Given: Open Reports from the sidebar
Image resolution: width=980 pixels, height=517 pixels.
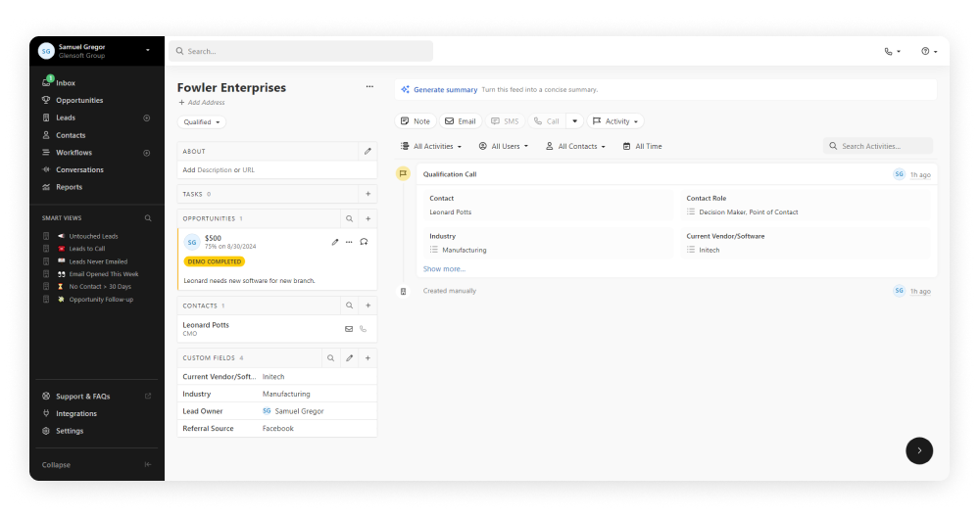Looking at the screenshot, I should tap(69, 187).
